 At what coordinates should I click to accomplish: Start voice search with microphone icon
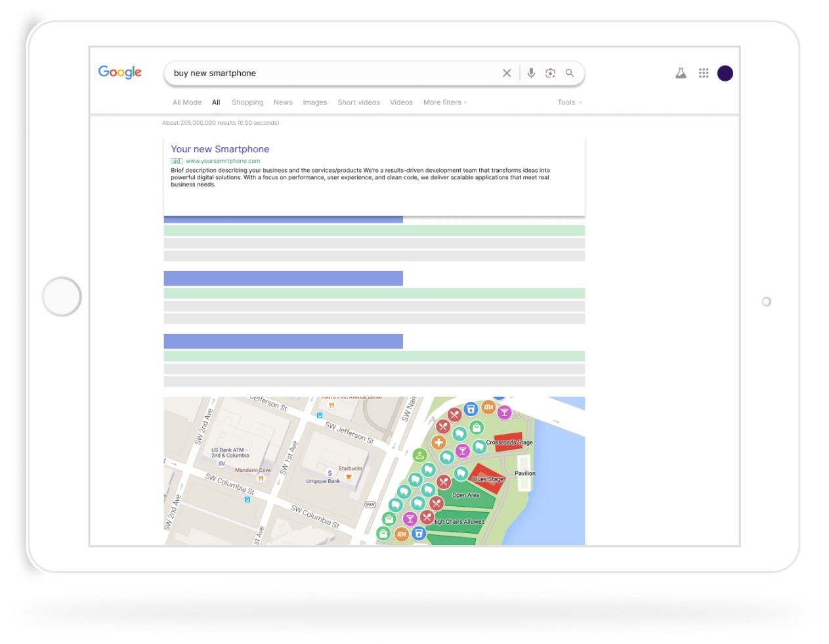531,74
